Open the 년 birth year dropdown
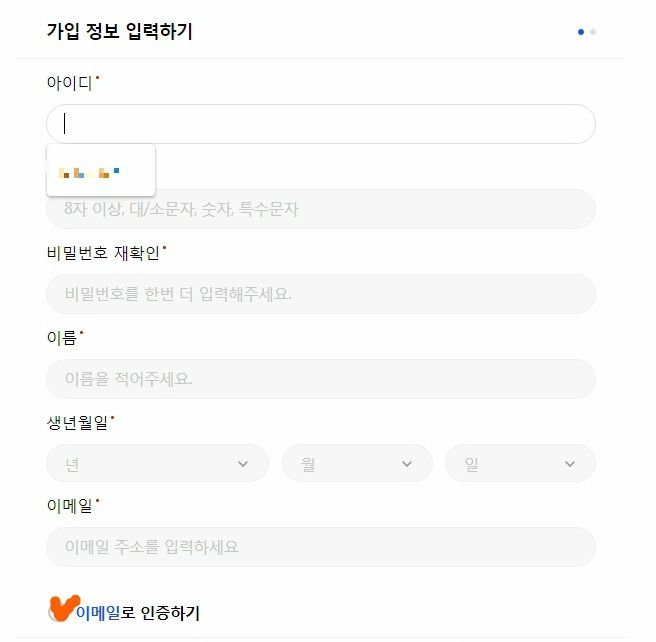 coord(157,463)
